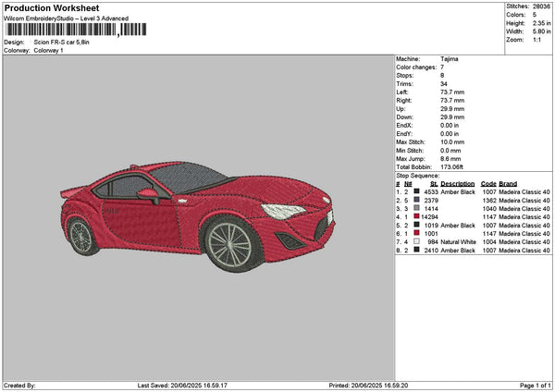555x392 pixels.
Task: Click the 'Description' column header
Action: coord(457,184)
